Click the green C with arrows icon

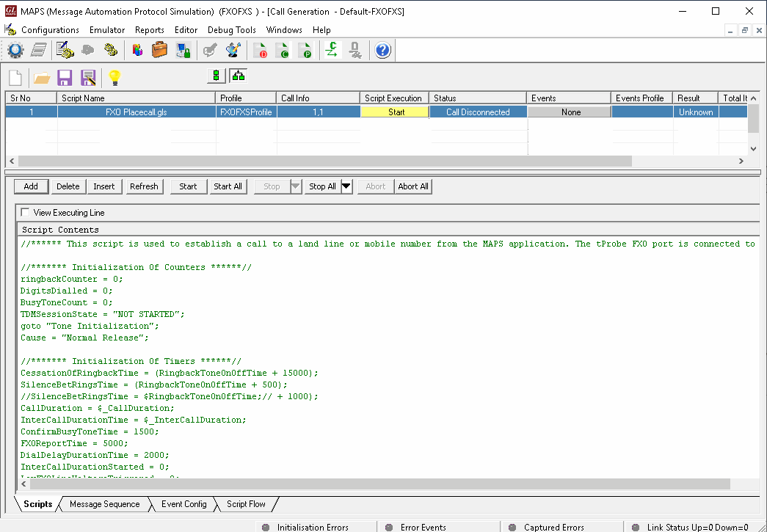[x=332, y=50]
